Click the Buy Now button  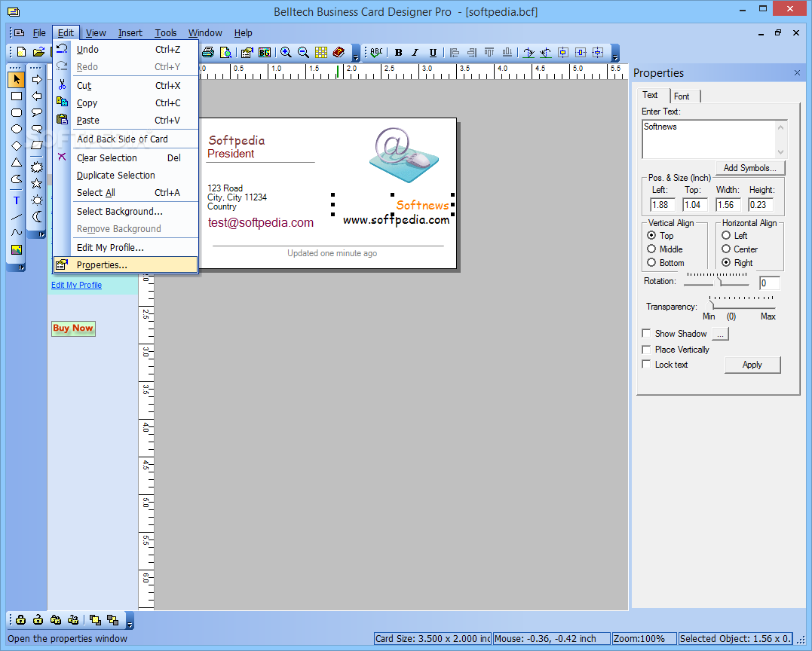coord(73,328)
